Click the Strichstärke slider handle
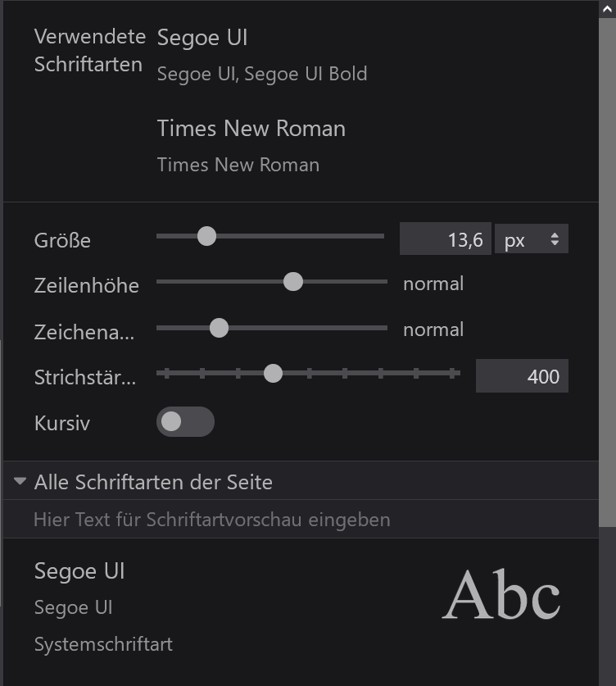 (274, 374)
